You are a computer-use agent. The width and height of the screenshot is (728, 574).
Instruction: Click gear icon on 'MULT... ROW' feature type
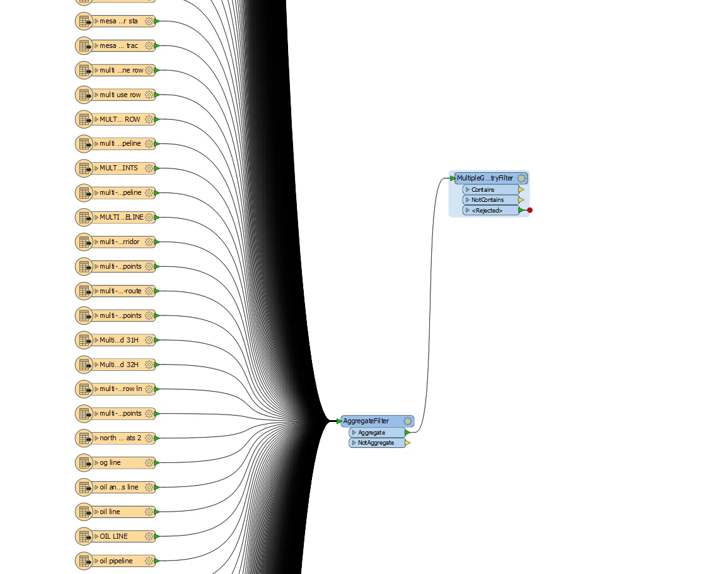tap(149, 119)
